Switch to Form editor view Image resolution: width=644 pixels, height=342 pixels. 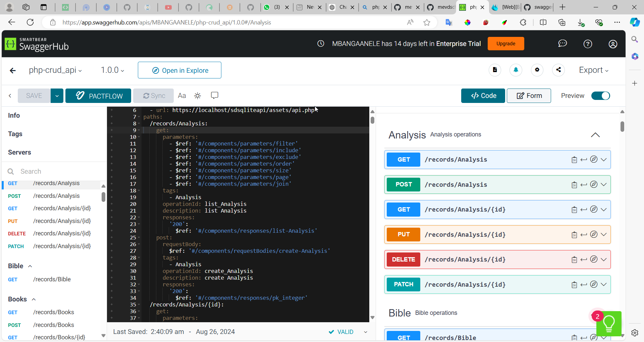pos(529,96)
